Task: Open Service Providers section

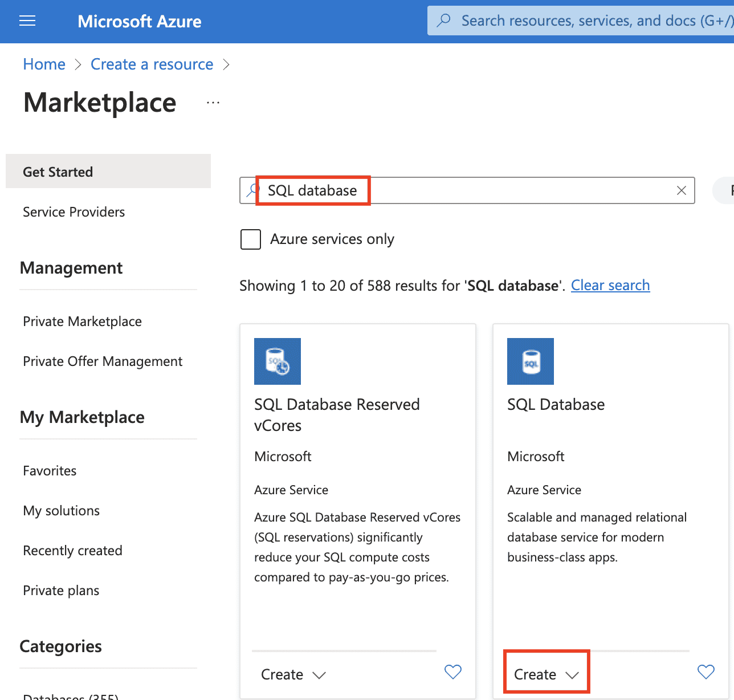Action: pyautogui.click(x=74, y=212)
